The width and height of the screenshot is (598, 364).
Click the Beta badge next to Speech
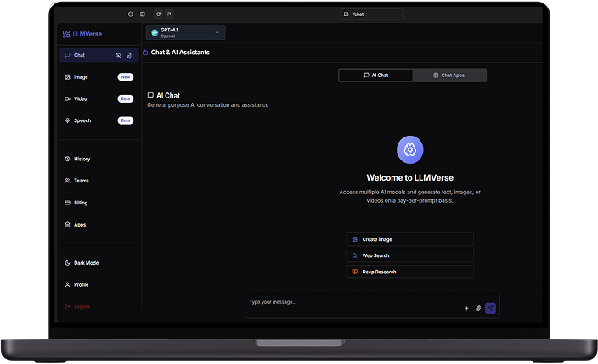126,120
